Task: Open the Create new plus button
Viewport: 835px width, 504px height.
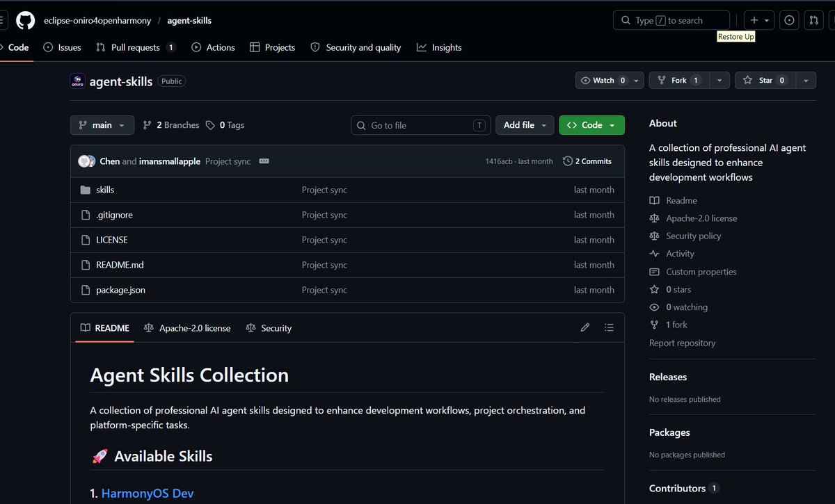Action: 754,21
